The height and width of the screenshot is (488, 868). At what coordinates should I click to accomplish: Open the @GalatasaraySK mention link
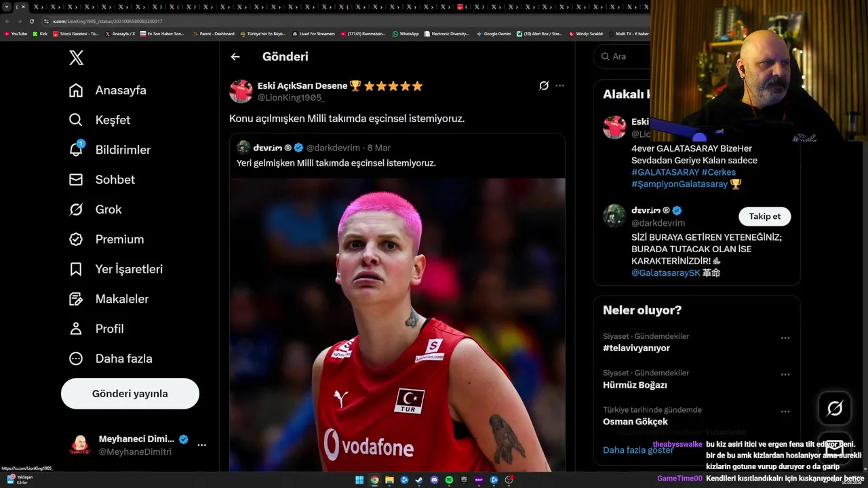[665, 272]
